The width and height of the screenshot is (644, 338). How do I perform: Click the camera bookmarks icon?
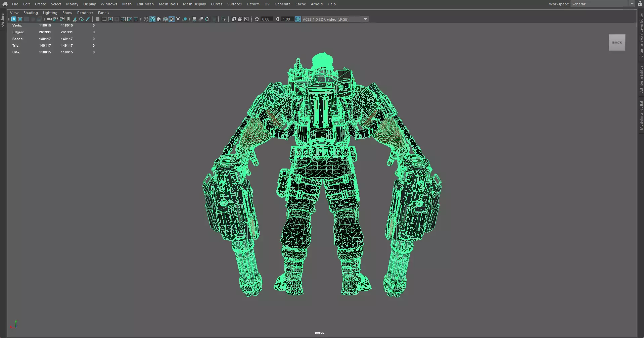68,19
